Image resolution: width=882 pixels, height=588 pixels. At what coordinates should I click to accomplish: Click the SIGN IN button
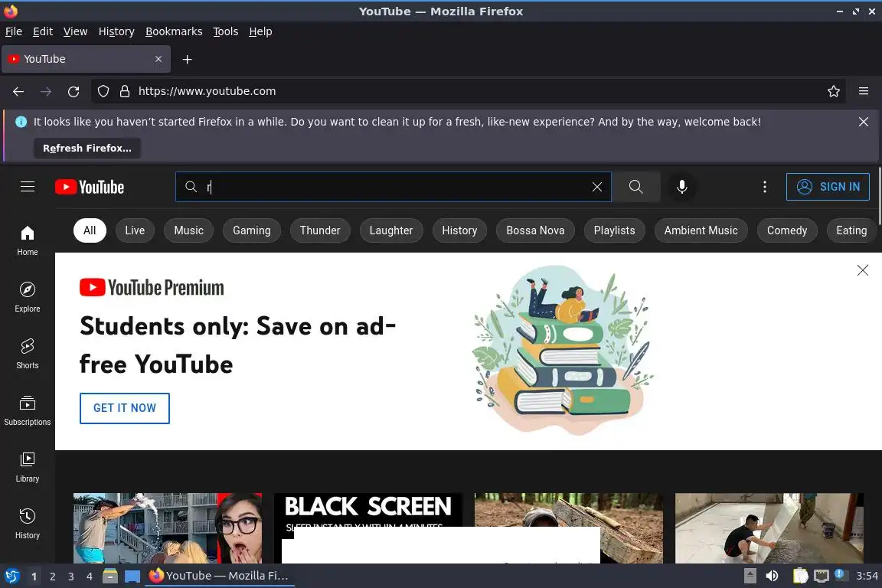pyautogui.click(x=828, y=187)
